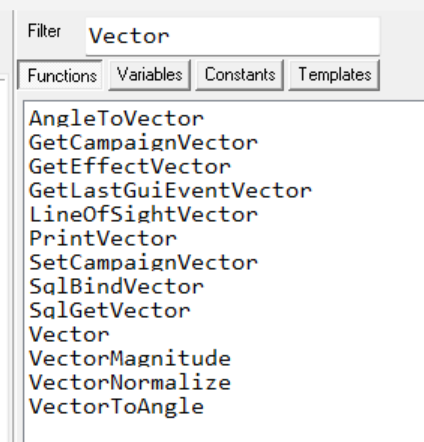This screenshot has width=424, height=442.
Task: Select the SqlGetVector entry
Action: pyautogui.click(x=110, y=310)
